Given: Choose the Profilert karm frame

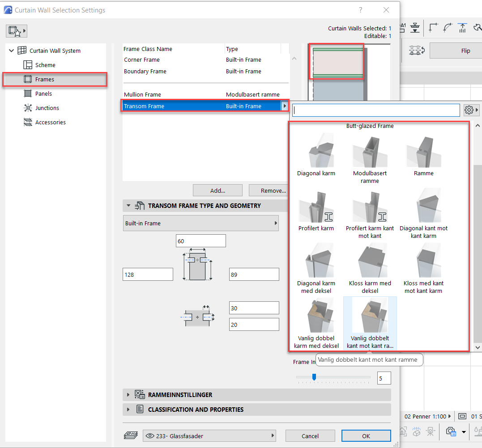Looking at the screenshot, I should 316,211.
